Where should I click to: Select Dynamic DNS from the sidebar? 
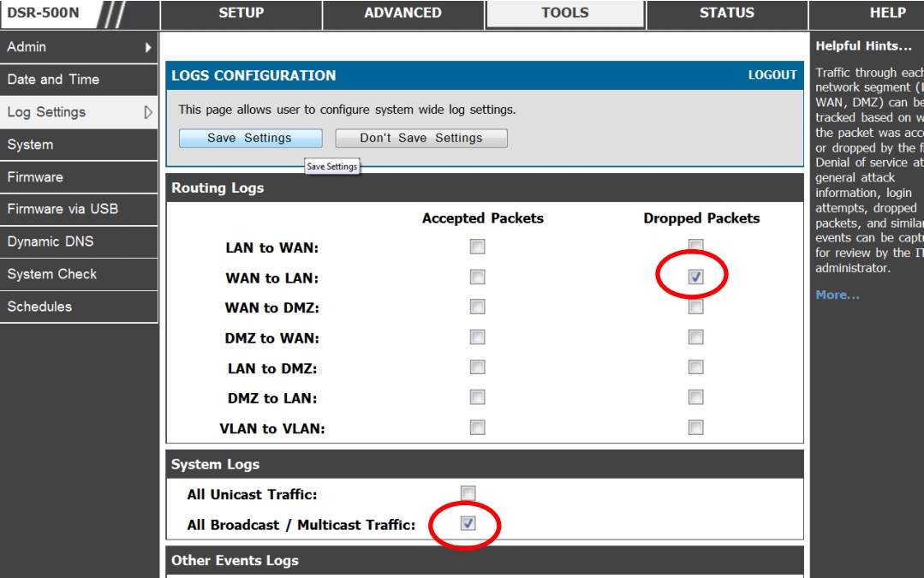[51, 241]
